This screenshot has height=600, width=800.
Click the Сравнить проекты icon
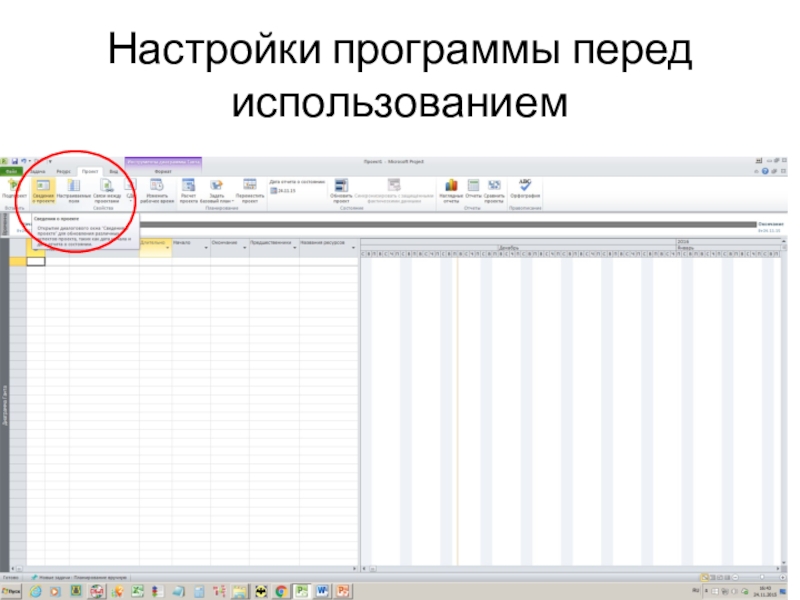(x=494, y=191)
